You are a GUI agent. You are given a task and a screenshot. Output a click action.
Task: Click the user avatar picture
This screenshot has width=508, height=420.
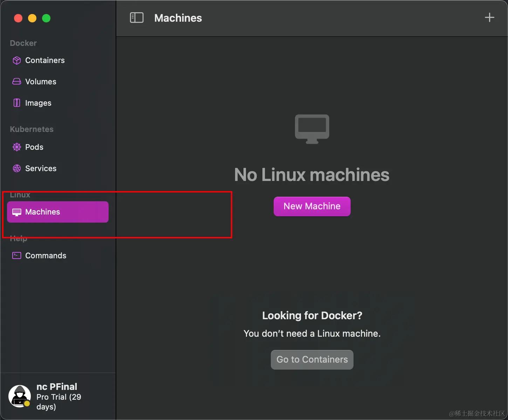coord(19,396)
